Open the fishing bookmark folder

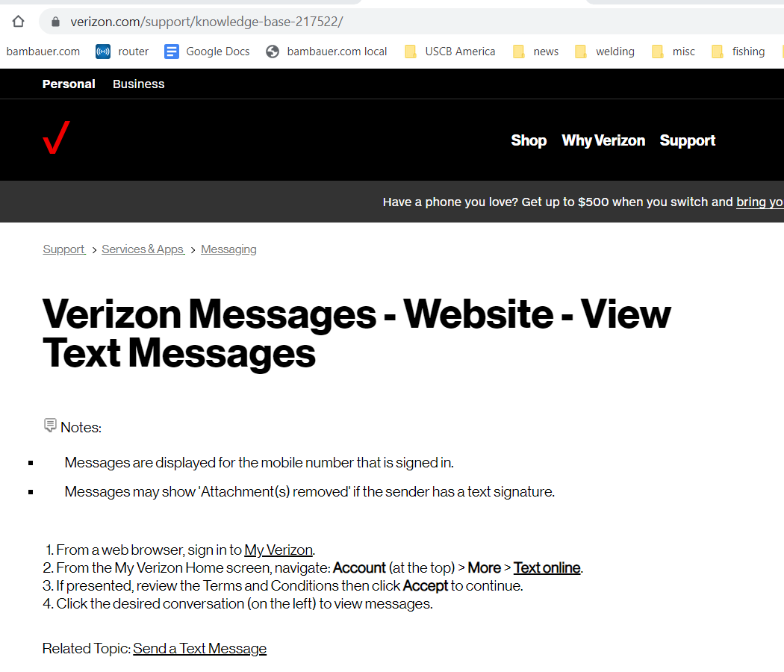[738, 52]
